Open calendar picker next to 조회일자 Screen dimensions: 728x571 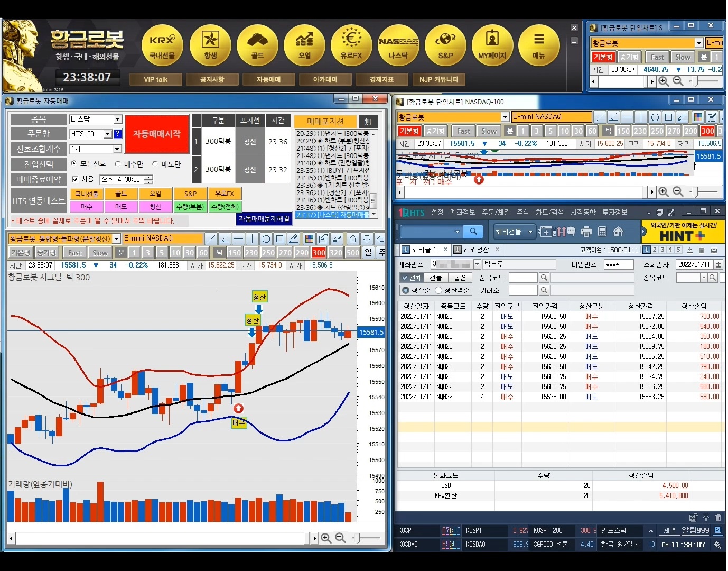(x=718, y=264)
